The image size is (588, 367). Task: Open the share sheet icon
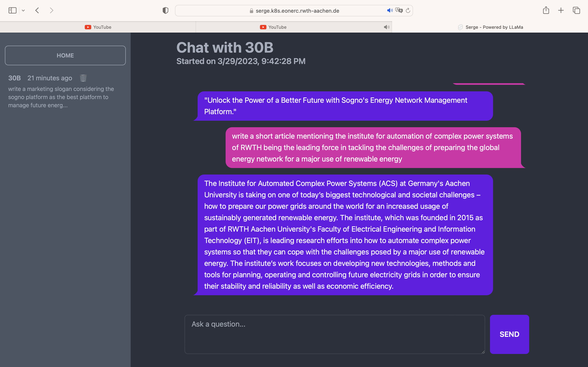pyautogui.click(x=546, y=10)
